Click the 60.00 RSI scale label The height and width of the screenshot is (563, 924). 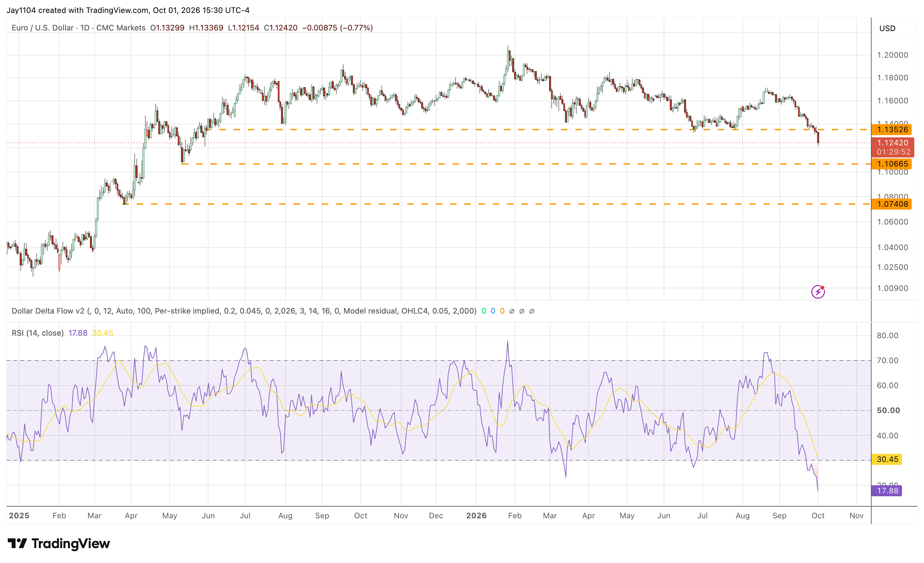887,385
